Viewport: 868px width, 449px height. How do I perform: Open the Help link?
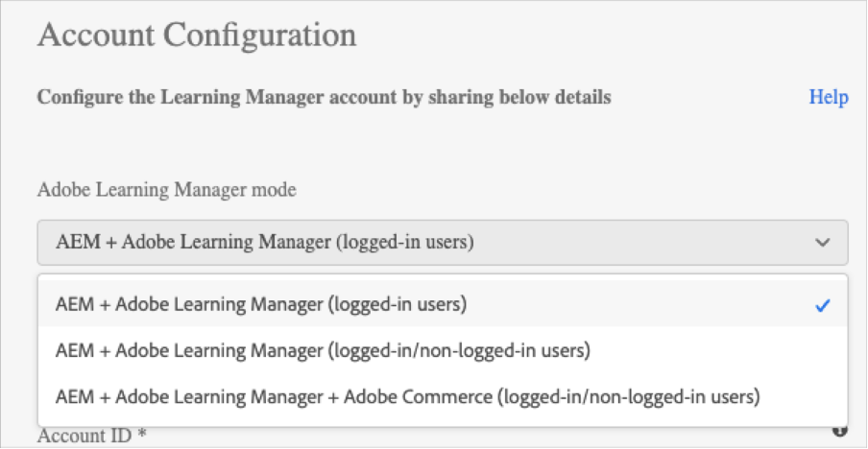click(828, 98)
